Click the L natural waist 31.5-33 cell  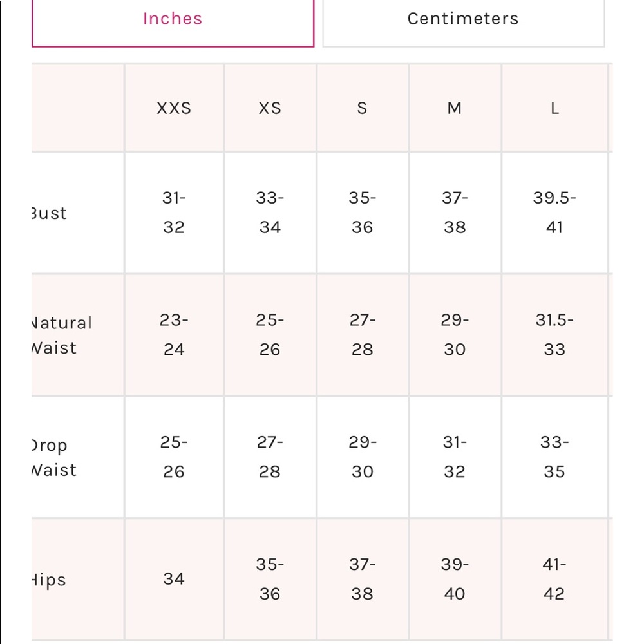(x=555, y=335)
